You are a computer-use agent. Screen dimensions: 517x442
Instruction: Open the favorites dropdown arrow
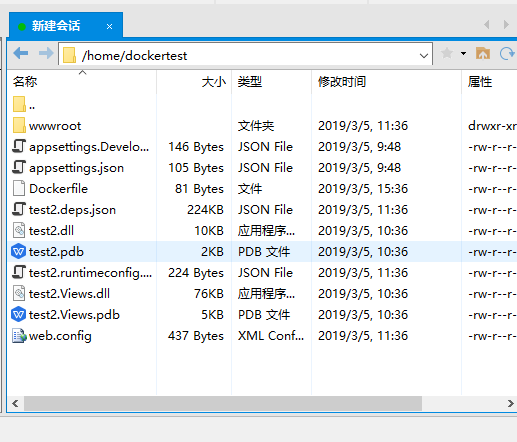click(463, 53)
